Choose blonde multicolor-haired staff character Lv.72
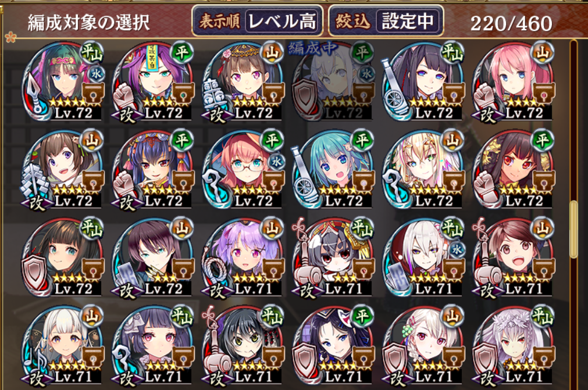The width and height of the screenshot is (588, 390). [424, 169]
